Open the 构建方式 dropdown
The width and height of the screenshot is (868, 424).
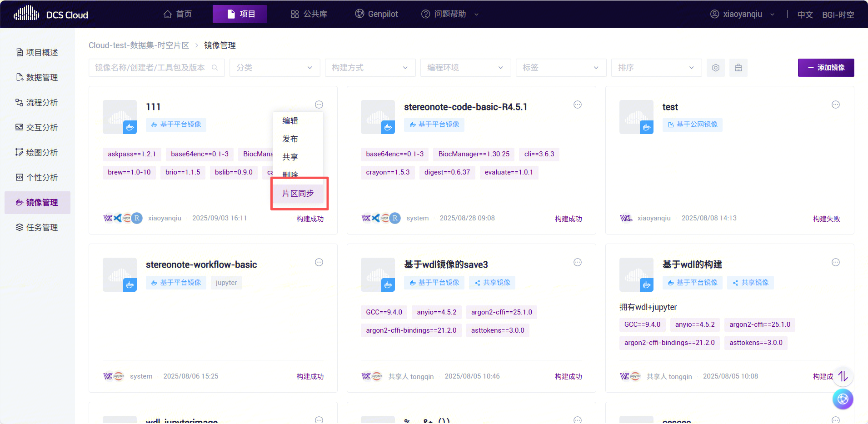[370, 68]
